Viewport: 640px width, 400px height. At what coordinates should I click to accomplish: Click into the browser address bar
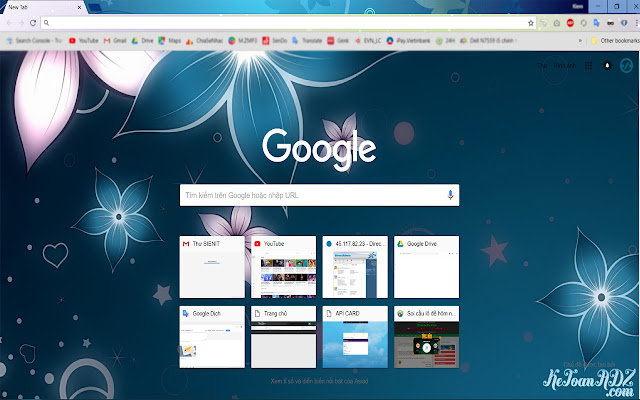tap(286, 23)
